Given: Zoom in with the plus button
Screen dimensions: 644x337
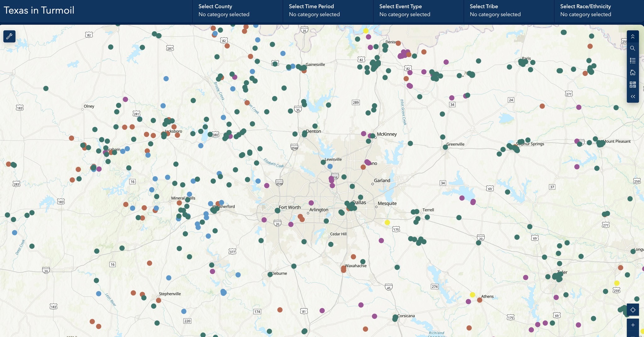Looking at the screenshot, I should (x=633, y=325).
